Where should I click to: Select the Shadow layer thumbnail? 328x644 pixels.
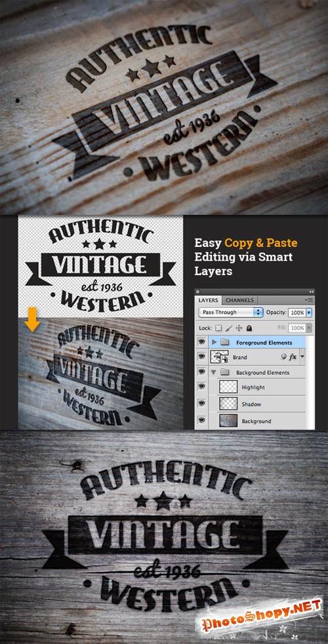click(x=228, y=404)
